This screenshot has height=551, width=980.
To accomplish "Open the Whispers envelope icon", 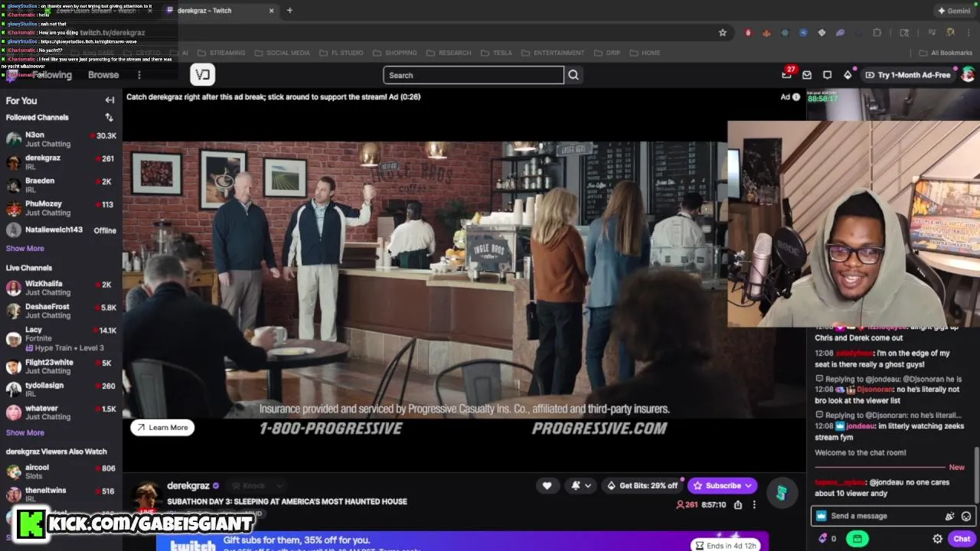I will click(807, 75).
